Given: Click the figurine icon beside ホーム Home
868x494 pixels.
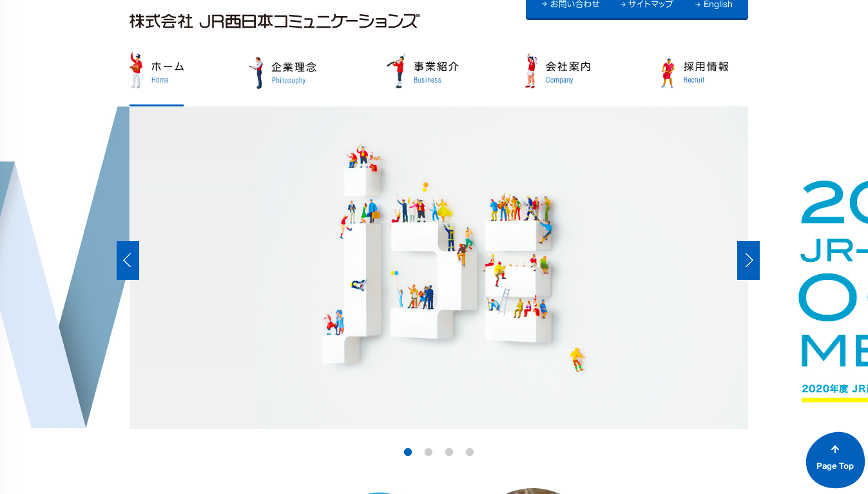Looking at the screenshot, I should 136,70.
